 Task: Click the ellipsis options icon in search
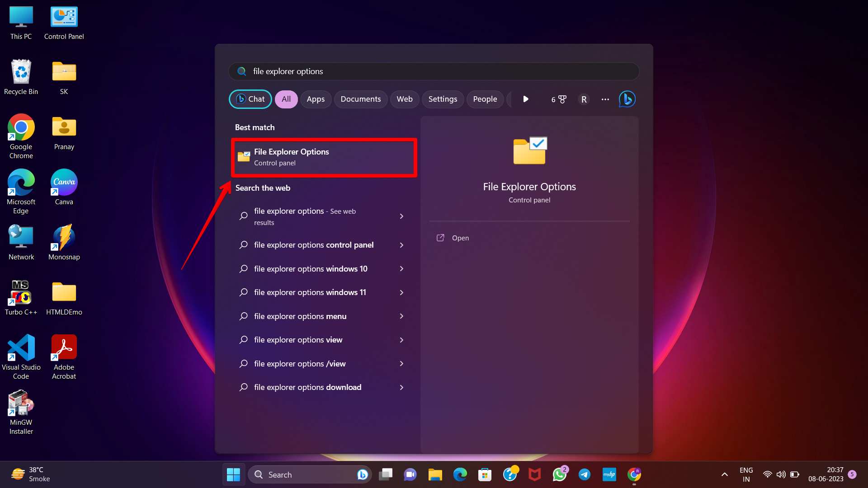(605, 99)
